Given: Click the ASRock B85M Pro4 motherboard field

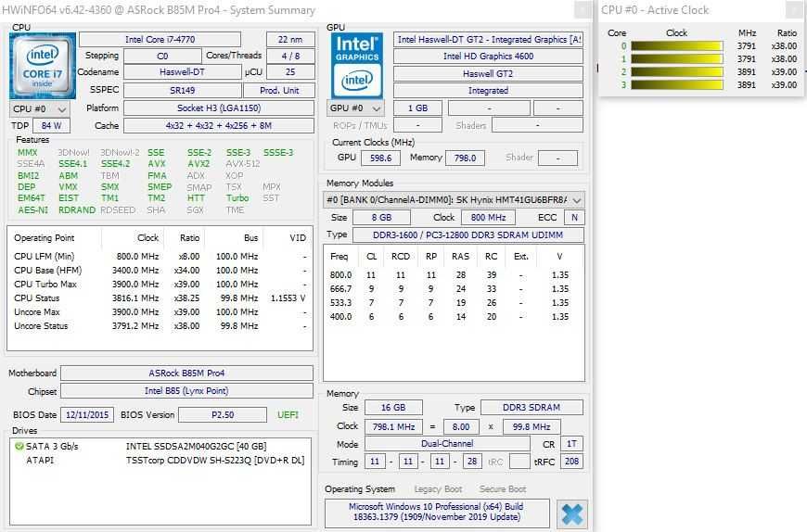Looking at the screenshot, I should pos(186,374).
